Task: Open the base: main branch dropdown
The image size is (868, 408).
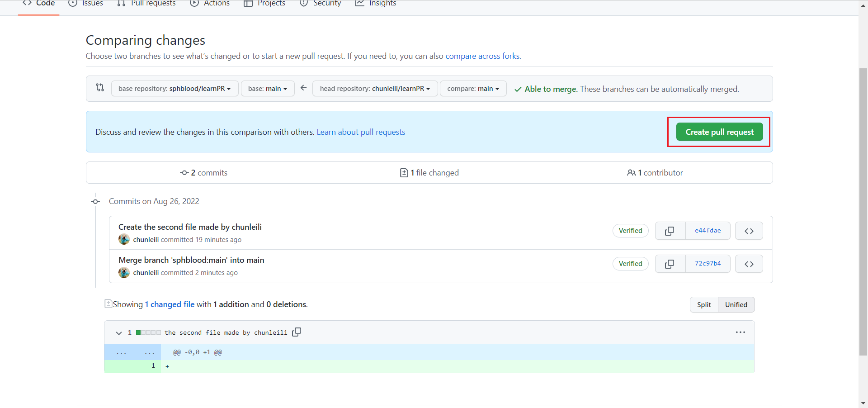Action: (268, 89)
